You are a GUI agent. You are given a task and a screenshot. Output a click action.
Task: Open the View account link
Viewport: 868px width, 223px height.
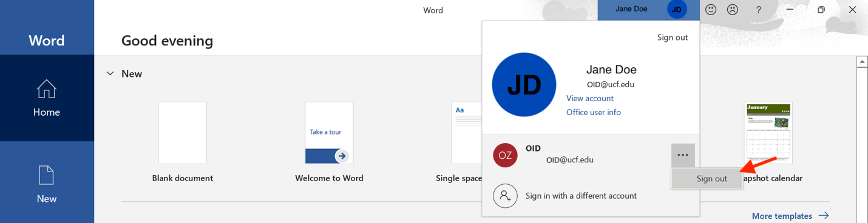[x=589, y=98]
